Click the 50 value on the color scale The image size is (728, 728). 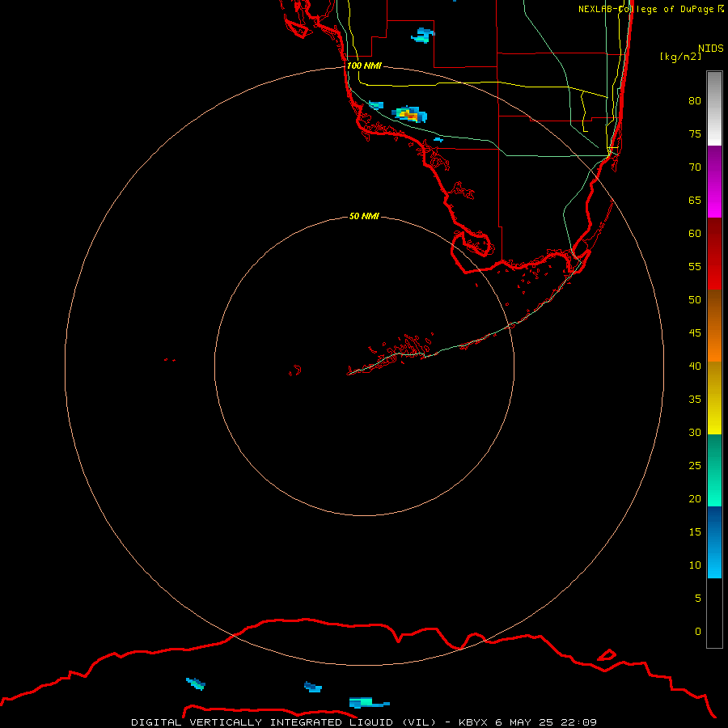(x=695, y=300)
